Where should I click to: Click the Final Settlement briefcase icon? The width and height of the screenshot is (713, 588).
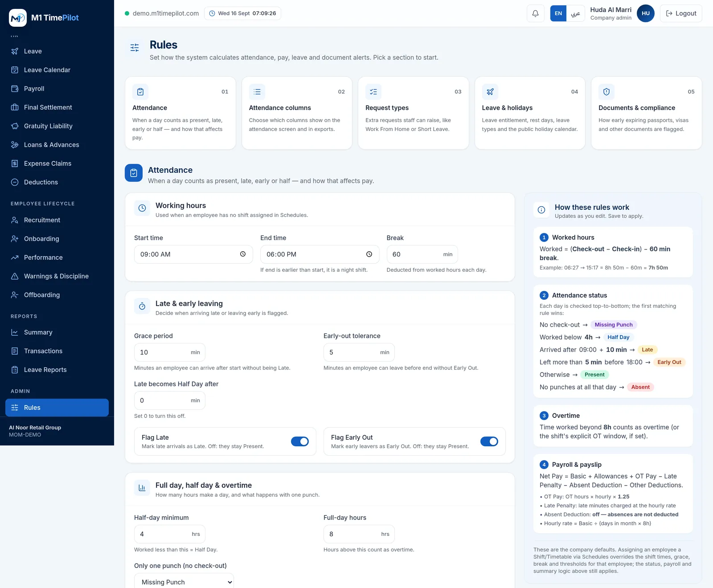click(15, 107)
